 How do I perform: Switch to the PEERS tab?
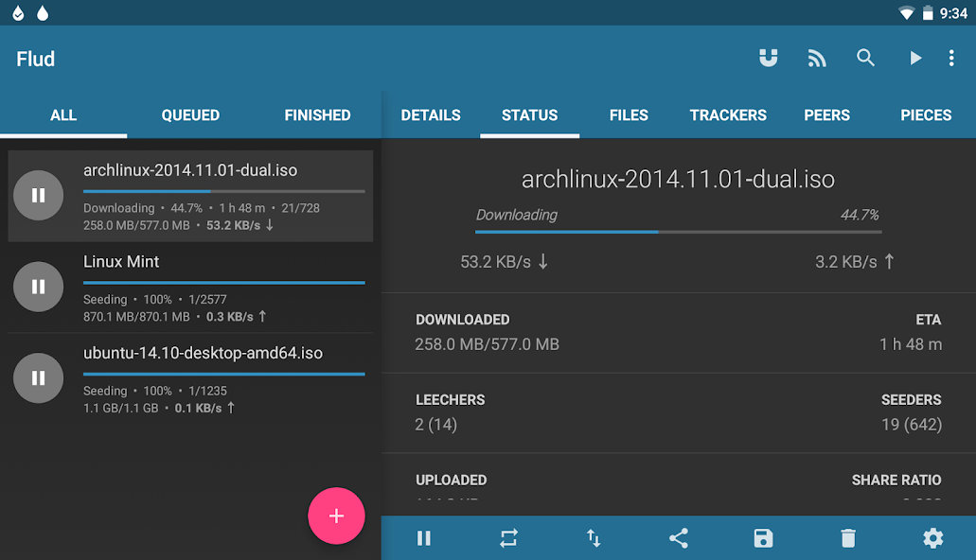click(x=826, y=114)
